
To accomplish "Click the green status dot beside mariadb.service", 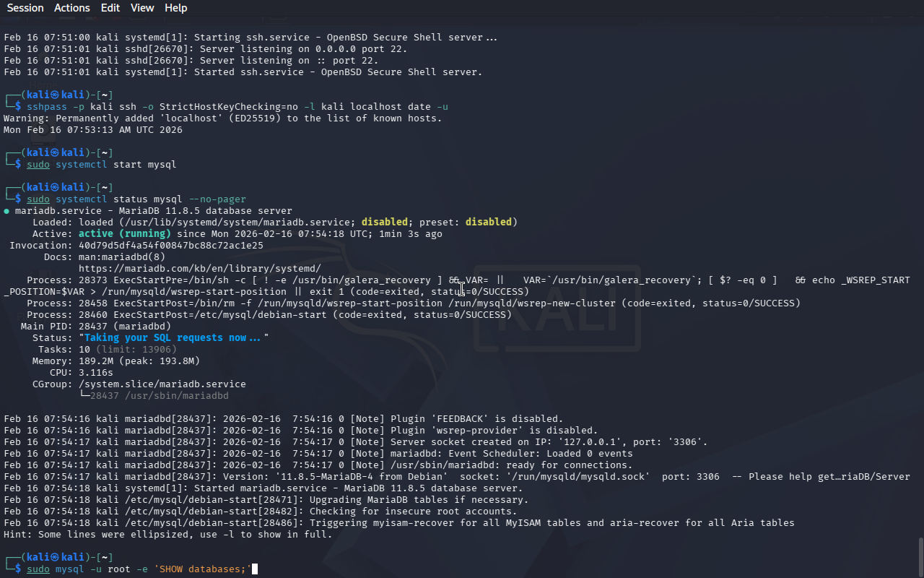I will coord(6,211).
